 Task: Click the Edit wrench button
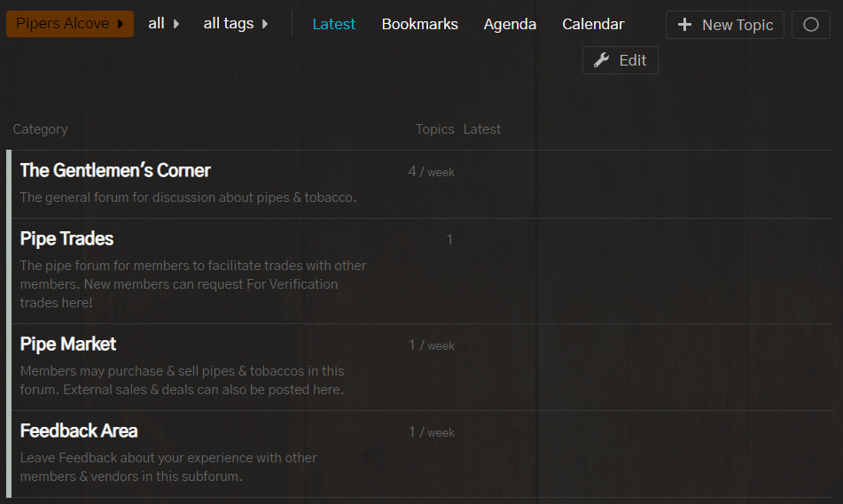(620, 60)
